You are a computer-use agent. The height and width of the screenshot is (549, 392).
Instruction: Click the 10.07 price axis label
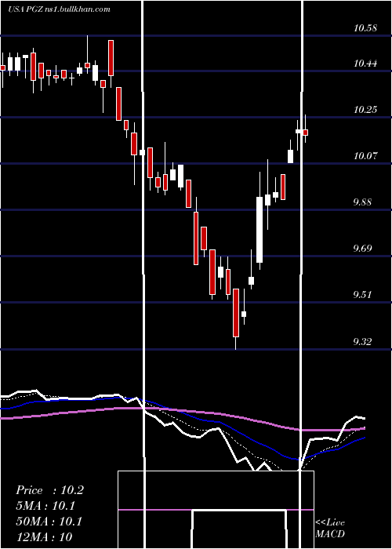coord(365,156)
